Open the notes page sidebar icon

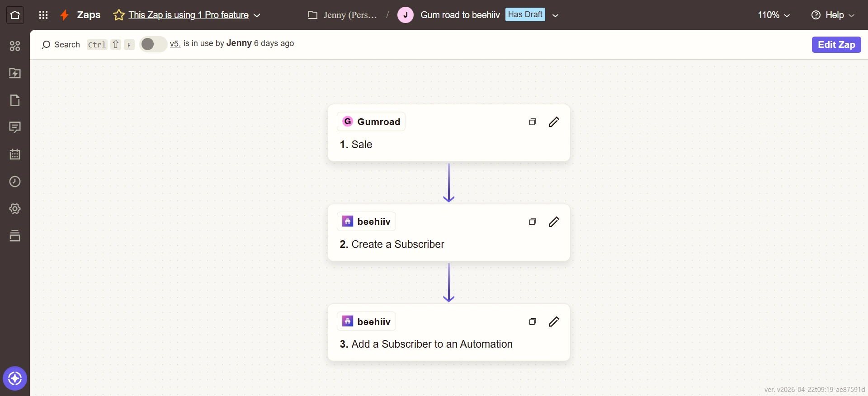15,100
